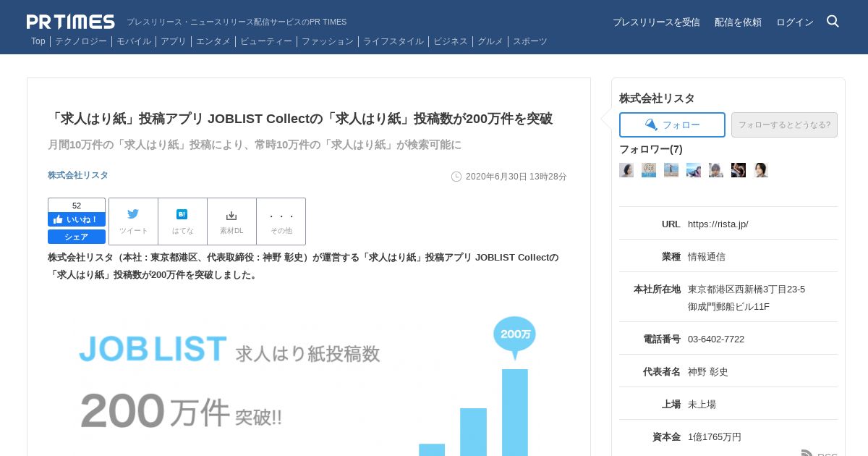The width and height of the screenshot is (868, 456).
Task: Follow 株式会社リスタ with フォロー button
Action: tap(672, 124)
